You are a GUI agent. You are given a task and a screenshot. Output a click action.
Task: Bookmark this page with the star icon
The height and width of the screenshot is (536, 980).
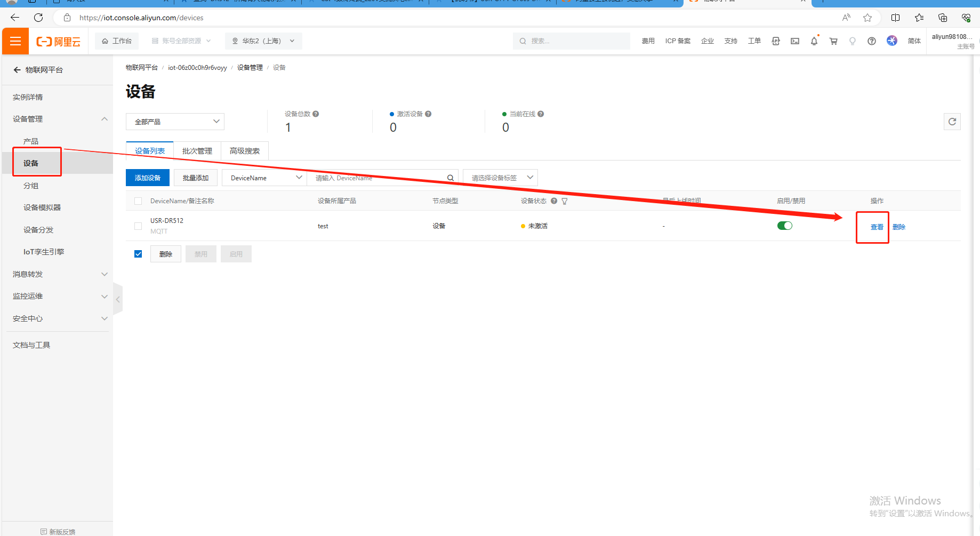tap(867, 18)
